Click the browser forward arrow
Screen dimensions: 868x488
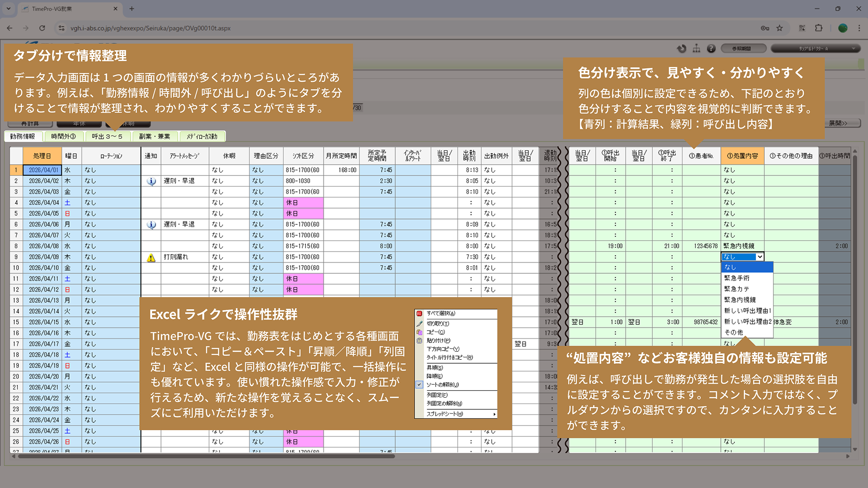pyautogui.click(x=26, y=28)
